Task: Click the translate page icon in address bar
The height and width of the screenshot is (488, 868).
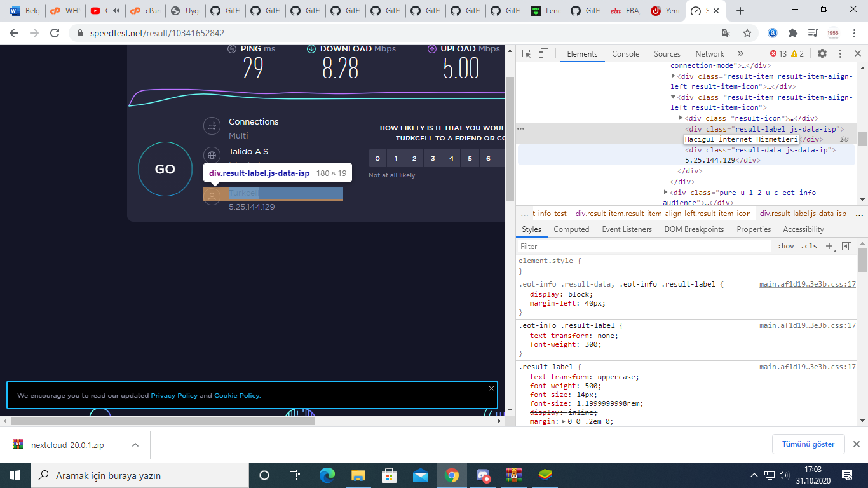Action: [x=727, y=33]
